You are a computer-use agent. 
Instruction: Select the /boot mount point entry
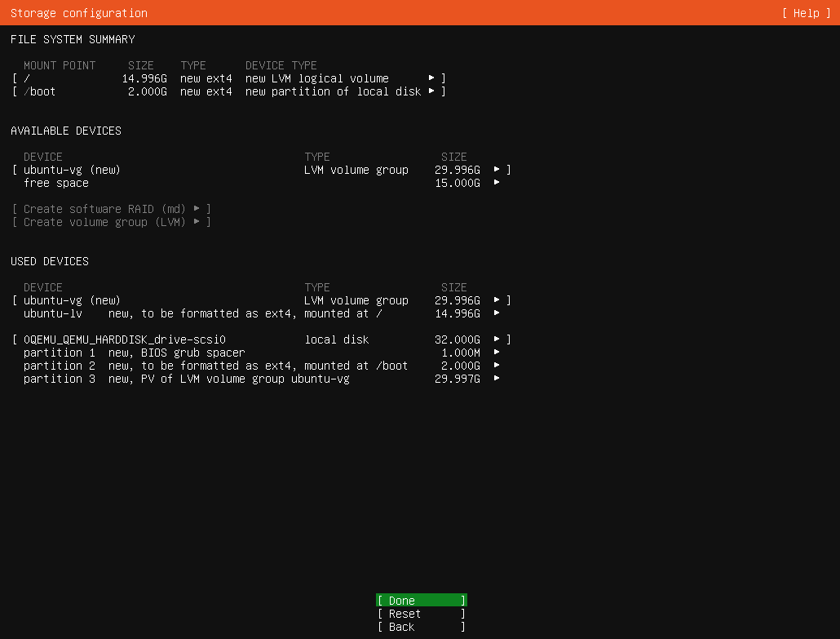[x=228, y=91]
